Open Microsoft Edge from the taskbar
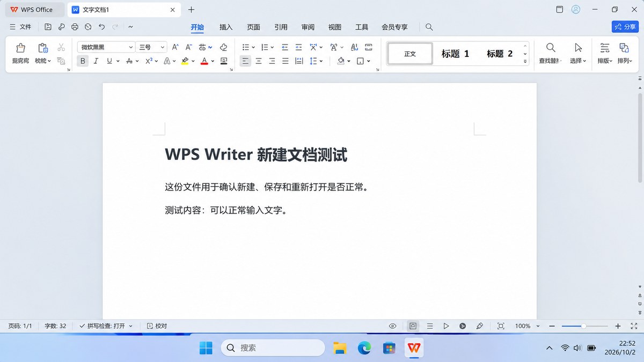This screenshot has width=644, height=362. 364,348
